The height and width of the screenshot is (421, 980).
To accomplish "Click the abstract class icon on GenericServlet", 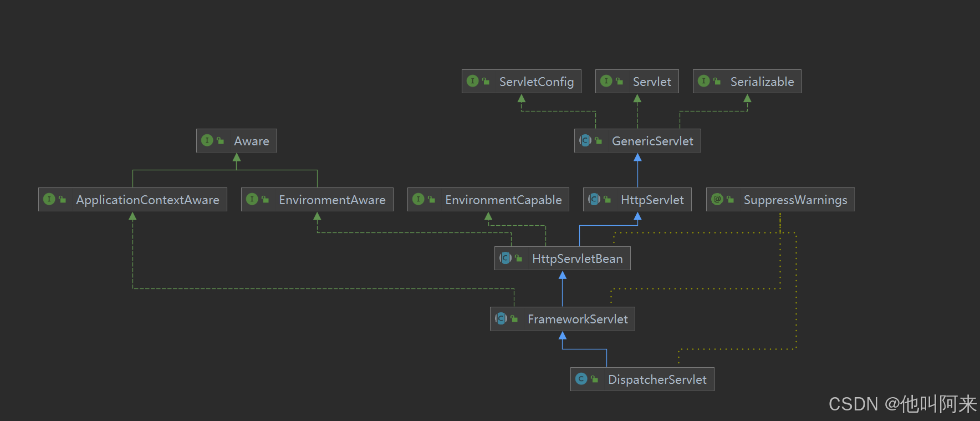I will coord(585,140).
